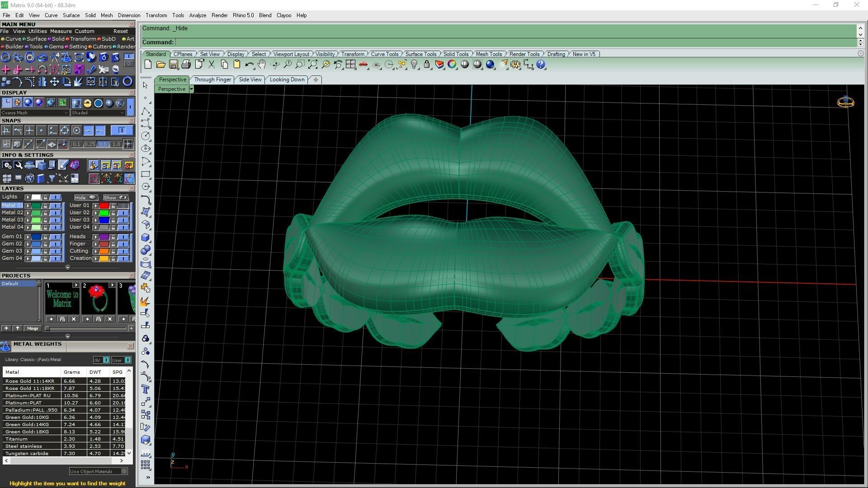Click the filter funnel icon in Info & Settings
Screen dimensions: 868x488
click(x=52, y=178)
